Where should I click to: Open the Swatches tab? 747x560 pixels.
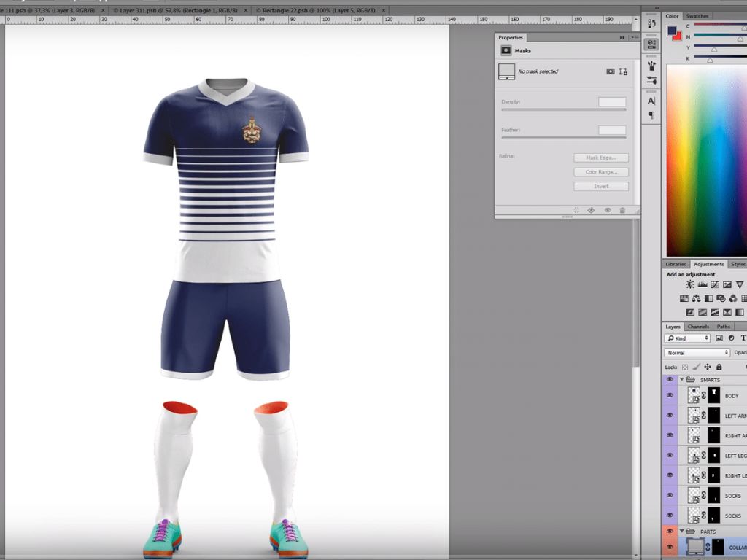point(697,15)
